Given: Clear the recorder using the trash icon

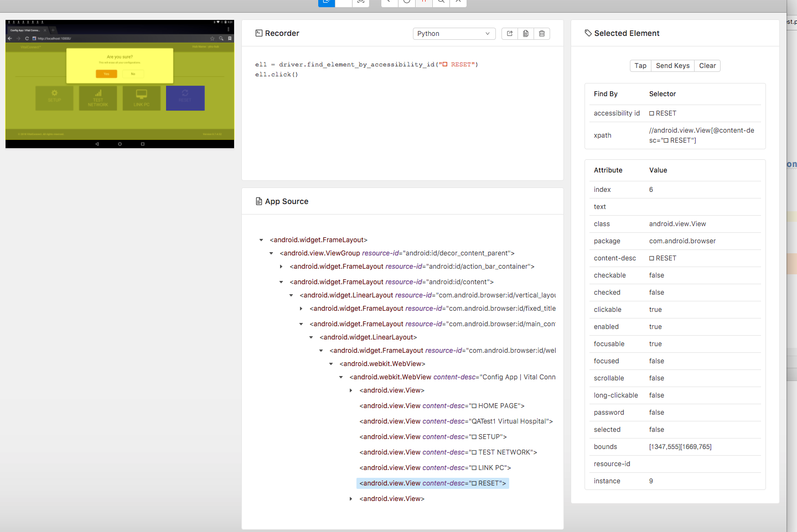Looking at the screenshot, I should pyautogui.click(x=542, y=33).
